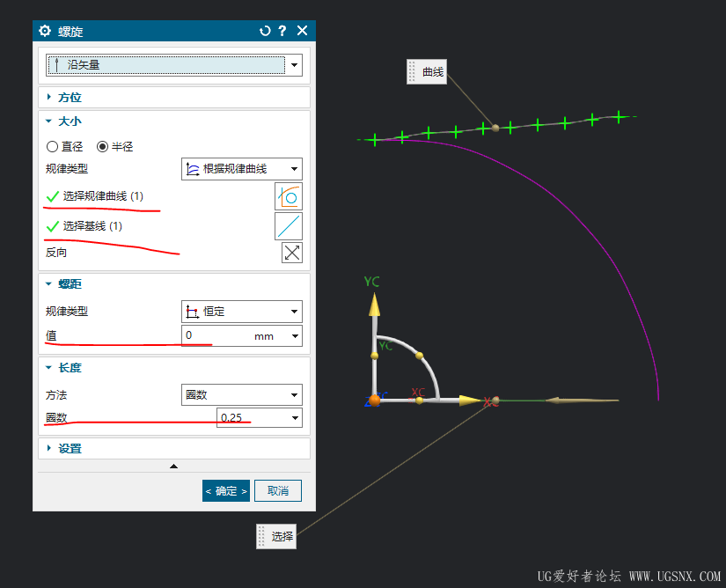The image size is (726, 588).
Task: Open the 方法 圈数 dropdown
Action: pyautogui.click(x=242, y=395)
